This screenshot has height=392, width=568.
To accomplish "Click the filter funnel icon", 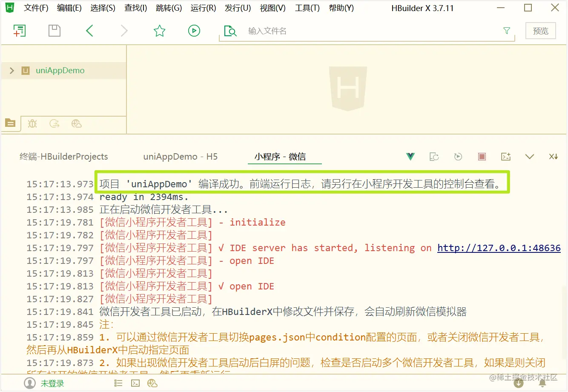I will click(507, 31).
